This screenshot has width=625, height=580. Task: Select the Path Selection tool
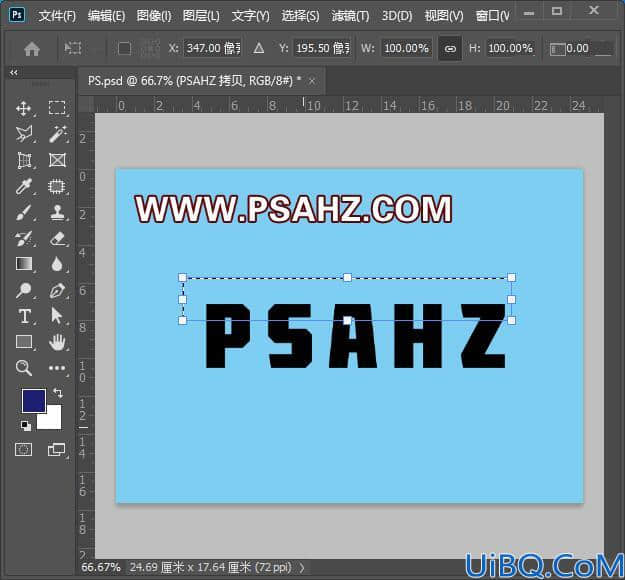click(57, 316)
